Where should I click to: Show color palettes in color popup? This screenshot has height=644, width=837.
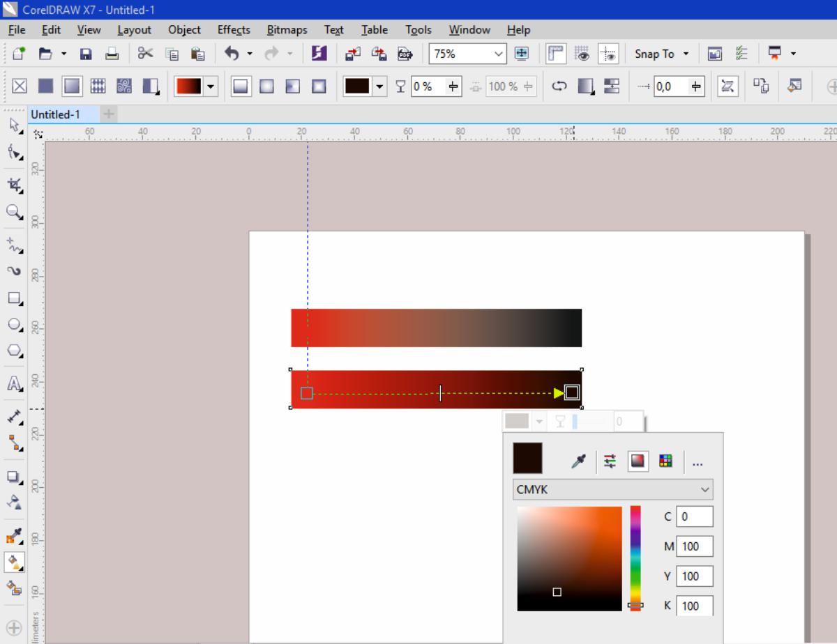pyautogui.click(x=665, y=461)
